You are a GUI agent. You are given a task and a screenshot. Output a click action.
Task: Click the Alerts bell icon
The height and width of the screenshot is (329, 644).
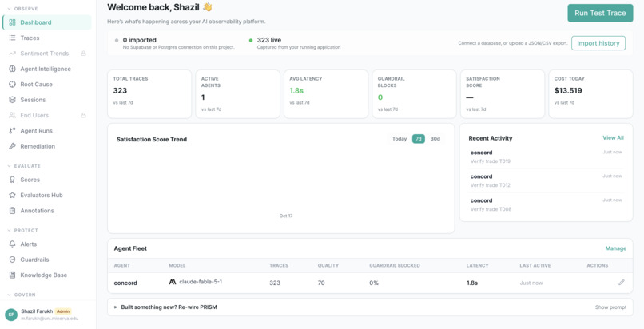(x=12, y=244)
